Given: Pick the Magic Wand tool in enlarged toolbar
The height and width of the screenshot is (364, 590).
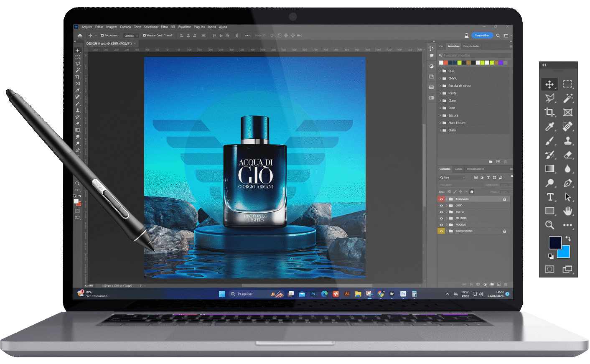Looking at the screenshot, I should pos(567,98).
